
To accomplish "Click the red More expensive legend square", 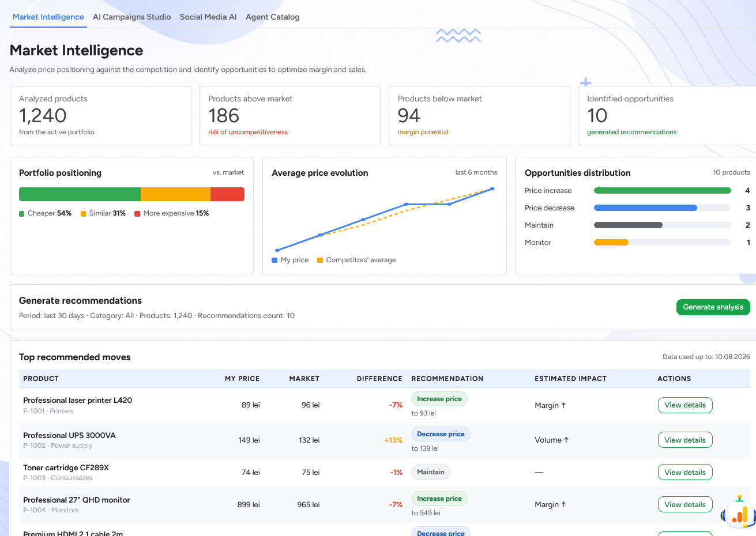I will pyautogui.click(x=137, y=214).
